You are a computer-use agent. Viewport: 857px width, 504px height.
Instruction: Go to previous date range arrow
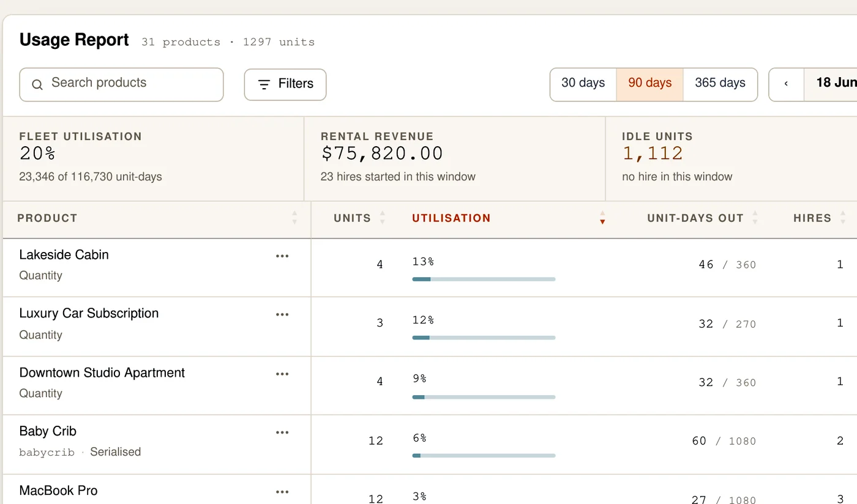pyautogui.click(x=786, y=84)
